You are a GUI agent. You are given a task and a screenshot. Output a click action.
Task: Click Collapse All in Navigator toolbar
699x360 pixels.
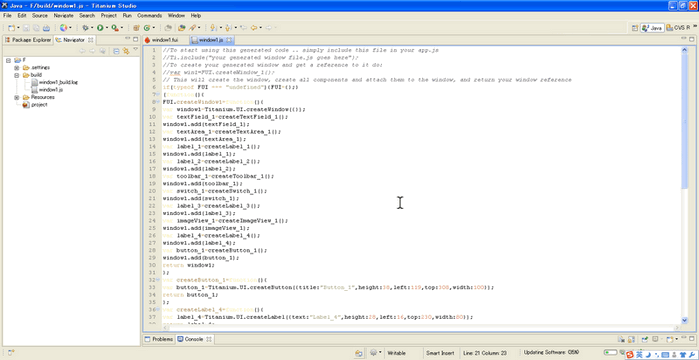pos(116,51)
